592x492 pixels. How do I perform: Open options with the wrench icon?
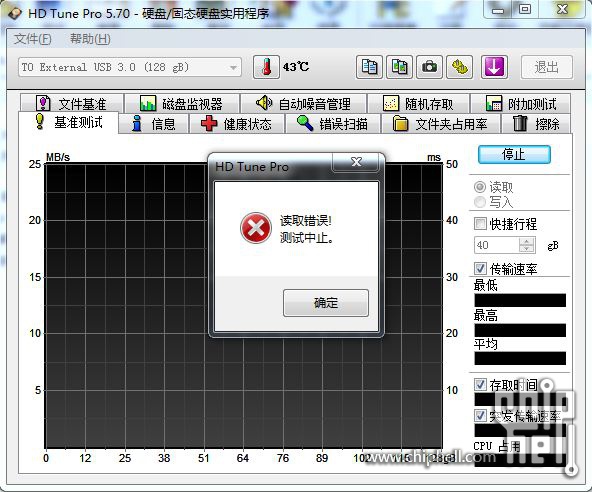tap(459, 67)
